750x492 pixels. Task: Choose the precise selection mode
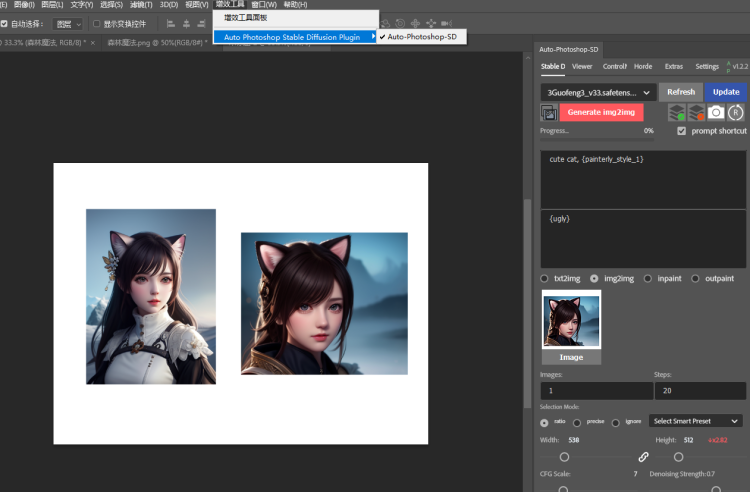click(577, 422)
